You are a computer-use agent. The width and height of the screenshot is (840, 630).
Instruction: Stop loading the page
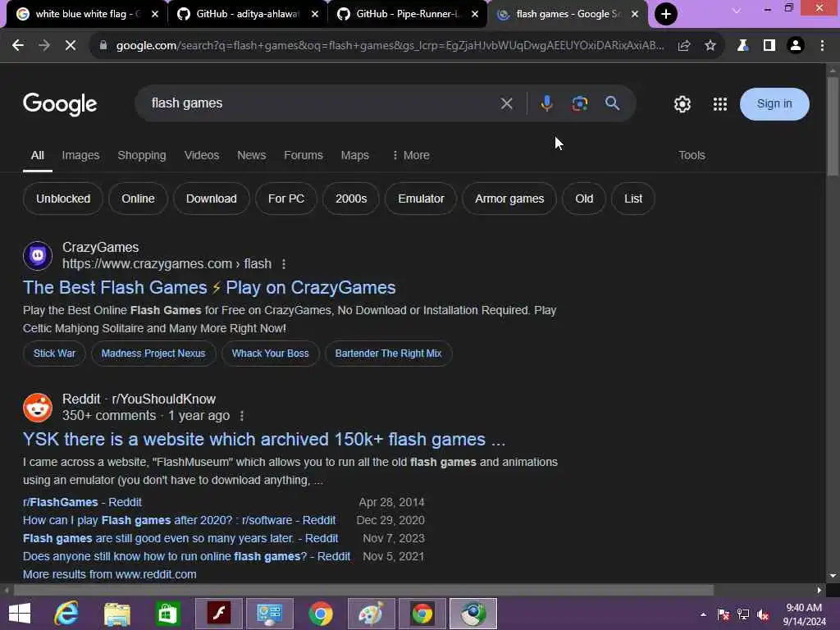[71, 46]
